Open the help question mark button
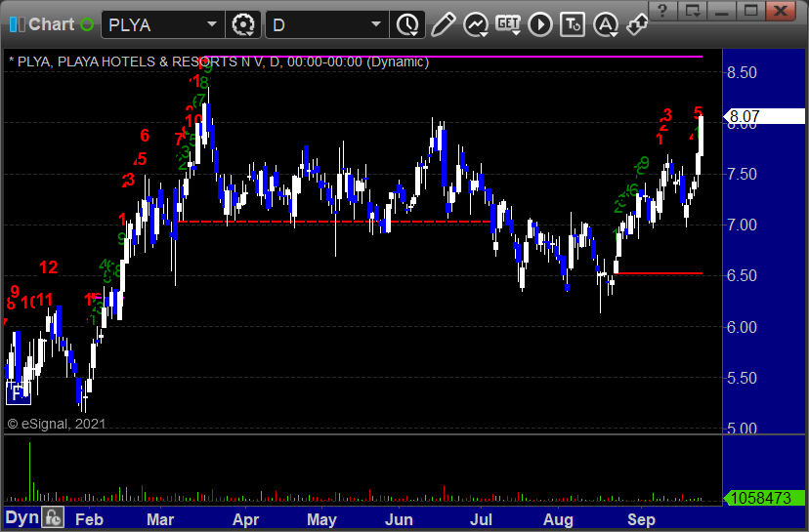 (663, 11)
